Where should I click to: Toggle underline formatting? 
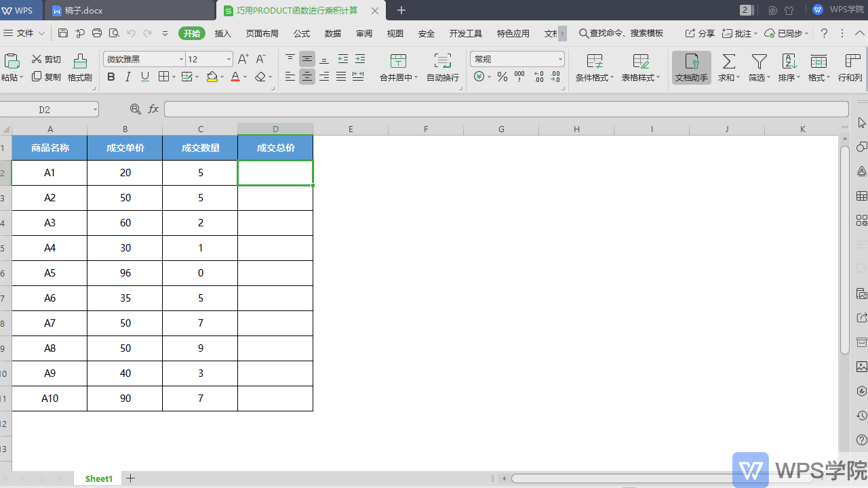(144, 77)
